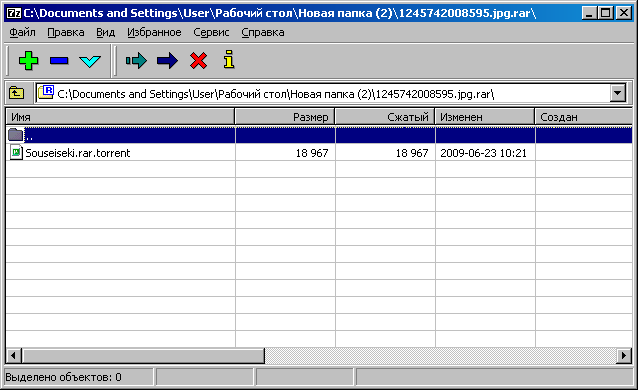Click the horizontal scrollbar right arrow
This screenshot has width=638, height=390.
click(x=624, y=355)
